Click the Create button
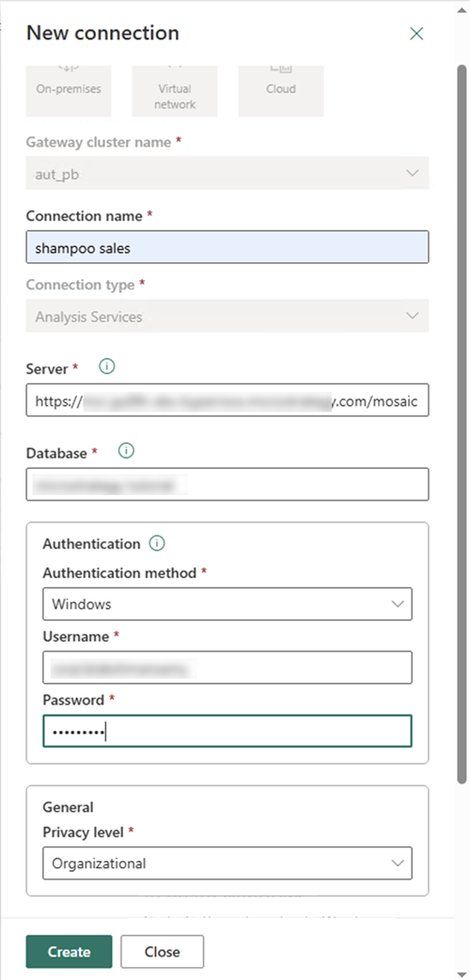This screenshot has width=470, height=980. 70,952
